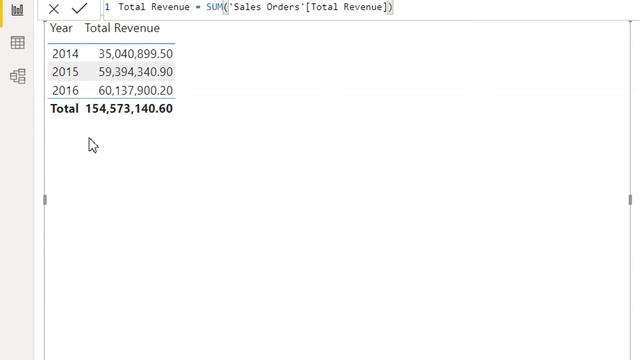The height and width of the screenshot is (360, 640).
Task: Switch to the Data table view
Action: point(18,42)
